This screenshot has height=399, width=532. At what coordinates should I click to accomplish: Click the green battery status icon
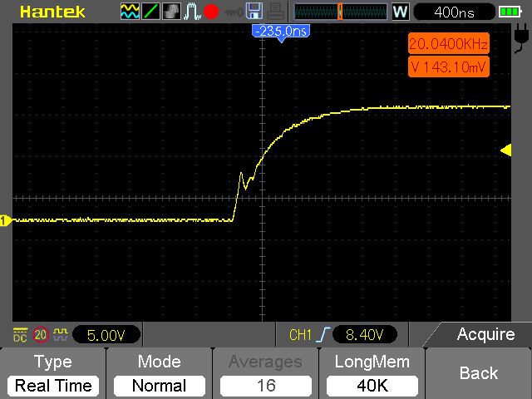tap(510, 12)
